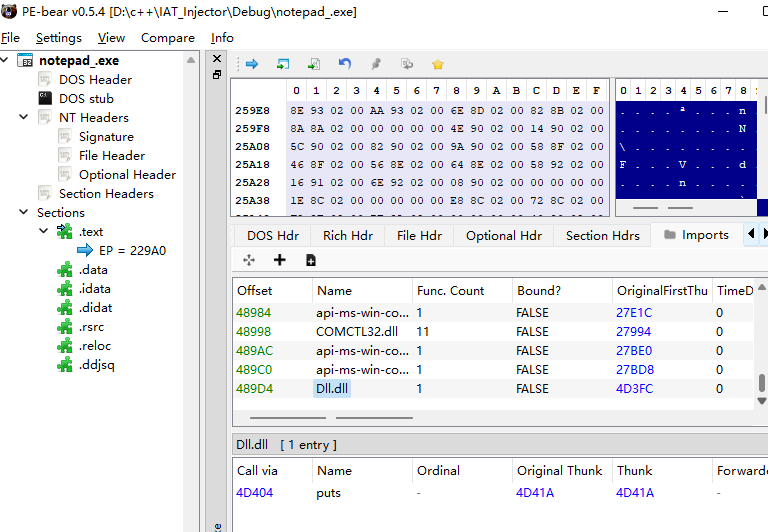Select the .ddjsq section in tree
This screenshot has width=768, height=532.
click(x=96, y=365)
